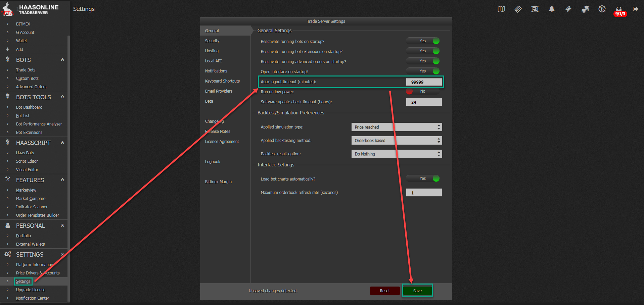The image size is (644, 305).
Task: Click the robot icon beside BOTS TOOLS
Action: 8,97
